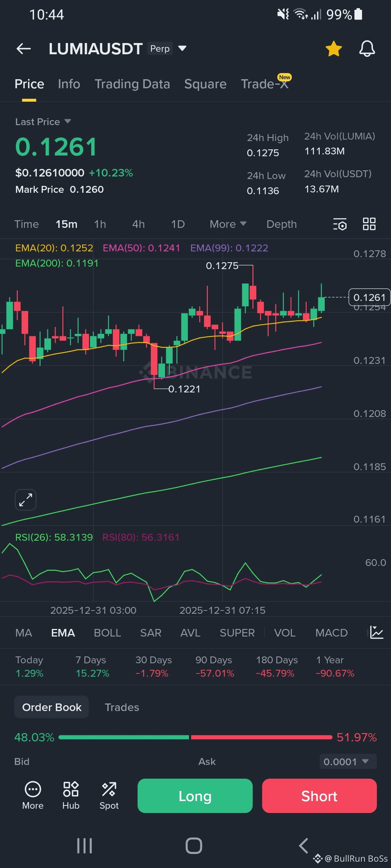Tap the bid/ask ratio bar
This screenshot has height=868, width=391.
click(195, 737)
